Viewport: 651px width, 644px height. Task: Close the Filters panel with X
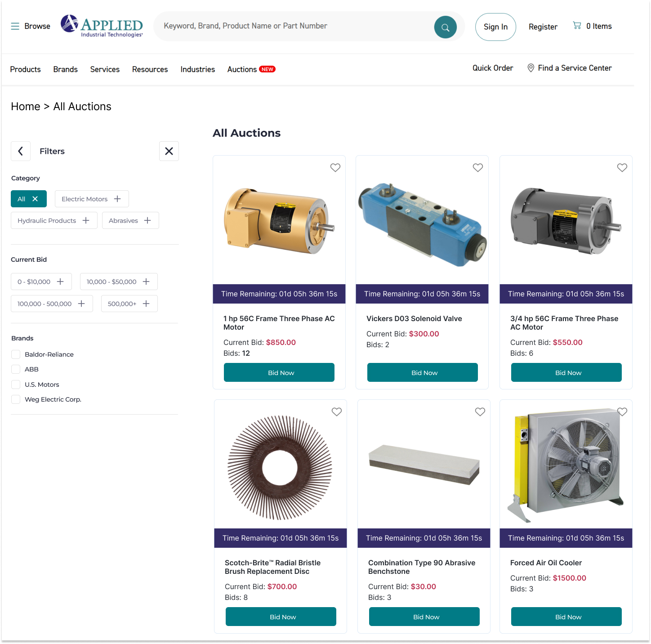click(169, 151)
